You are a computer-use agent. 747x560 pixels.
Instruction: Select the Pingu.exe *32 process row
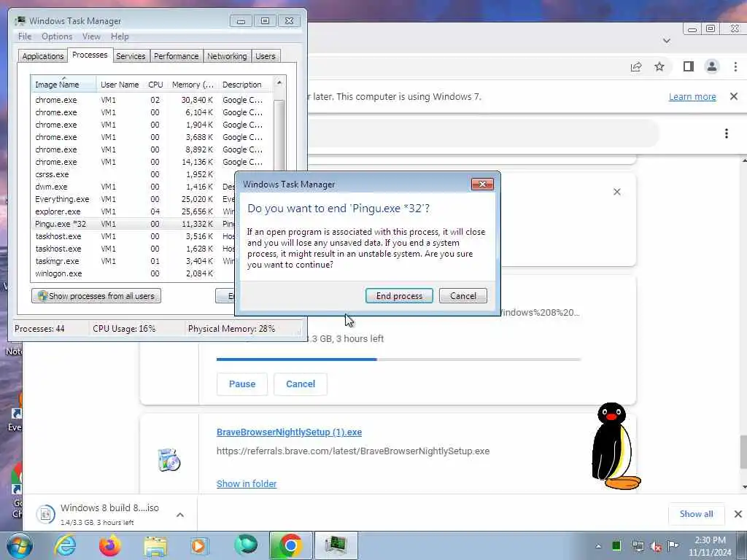[x=134, y=224]
